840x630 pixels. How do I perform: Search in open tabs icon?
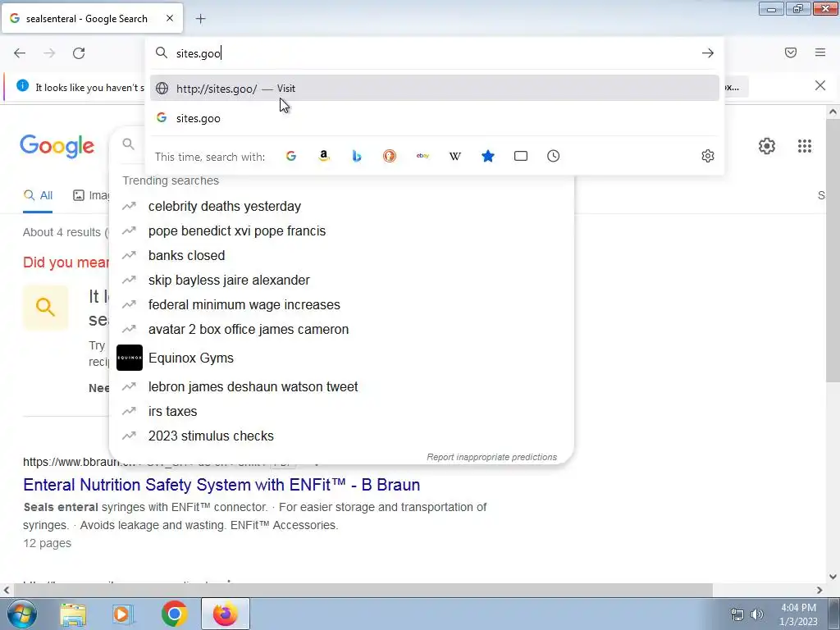point(521,156)
